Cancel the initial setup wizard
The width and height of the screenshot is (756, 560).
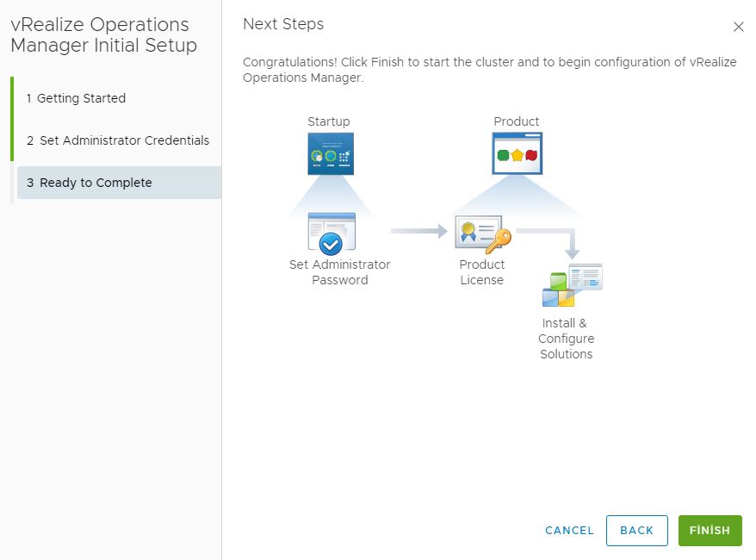tap(569, 531)
